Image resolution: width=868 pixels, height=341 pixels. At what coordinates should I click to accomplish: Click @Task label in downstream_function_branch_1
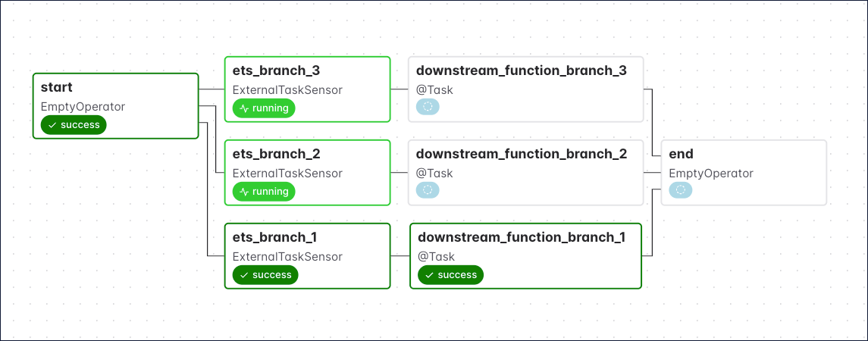[x=436, y=257]
